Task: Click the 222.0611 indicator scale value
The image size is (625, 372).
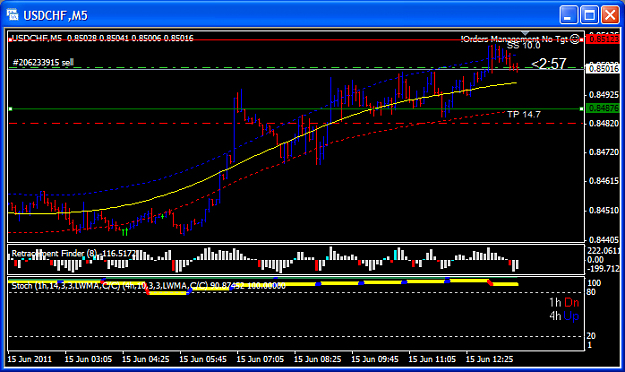Action: (x=603, y=250)
